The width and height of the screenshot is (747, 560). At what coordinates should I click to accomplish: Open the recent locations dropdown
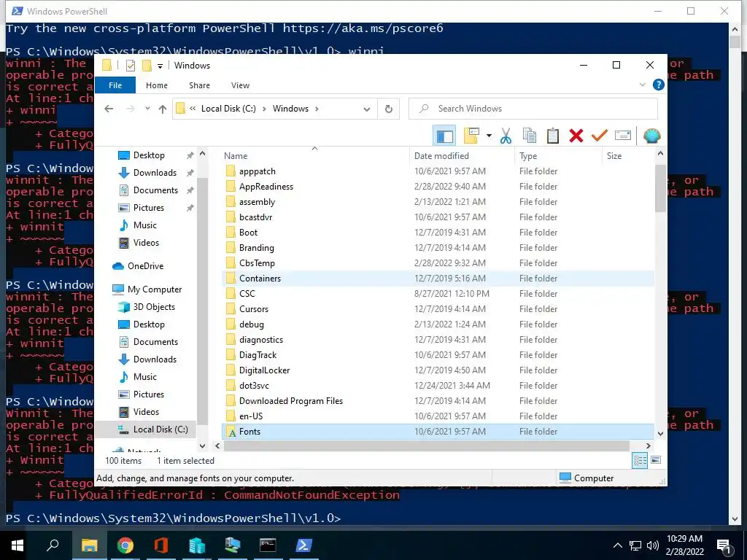147,109
